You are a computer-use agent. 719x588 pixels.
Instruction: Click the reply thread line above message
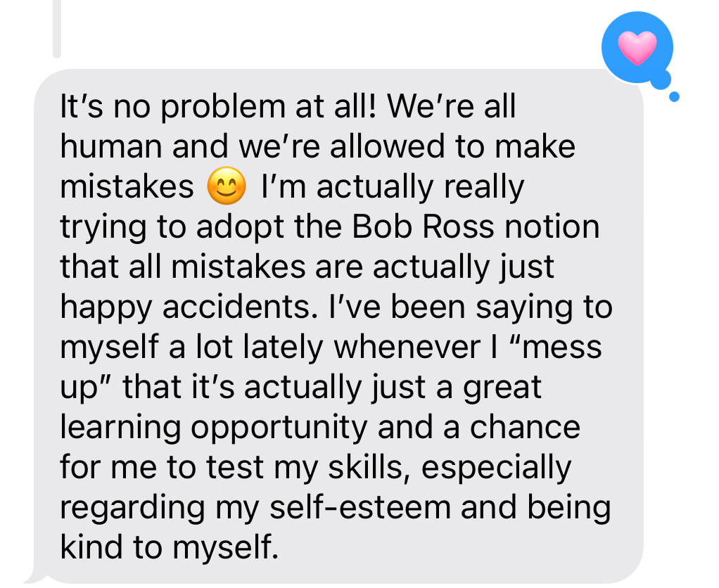[57, 28]
